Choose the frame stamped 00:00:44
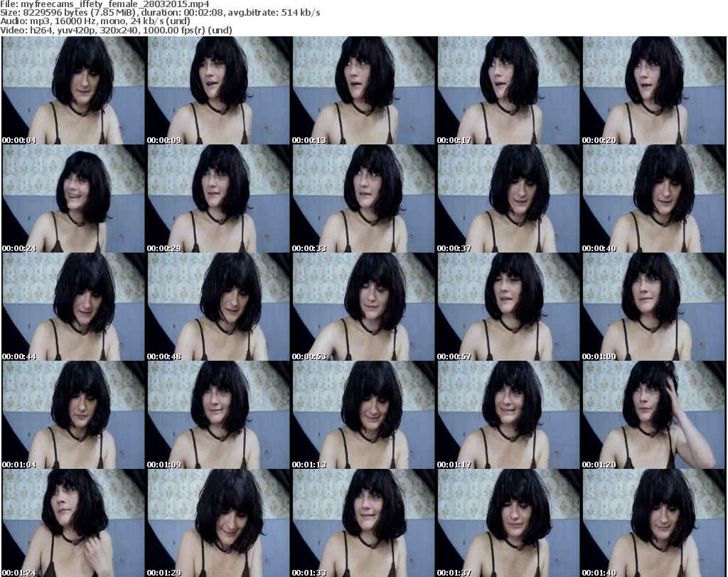 tap(74, 307)
